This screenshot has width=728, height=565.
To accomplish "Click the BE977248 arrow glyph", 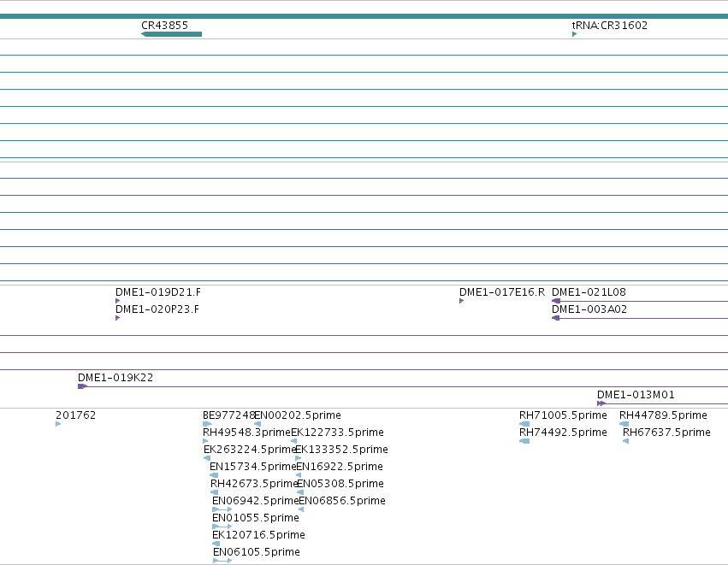I will (x=207, y=423).
